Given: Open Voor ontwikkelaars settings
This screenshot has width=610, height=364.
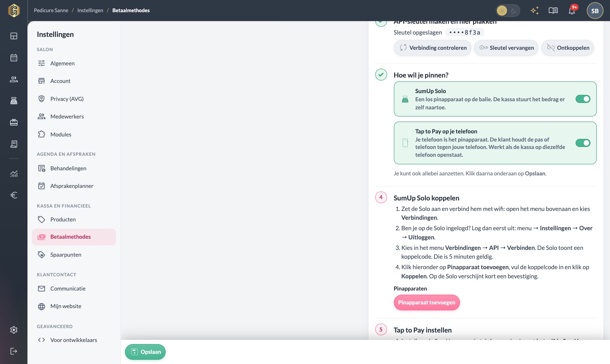Looking at the screenshot, I should (x=74, y=340).
